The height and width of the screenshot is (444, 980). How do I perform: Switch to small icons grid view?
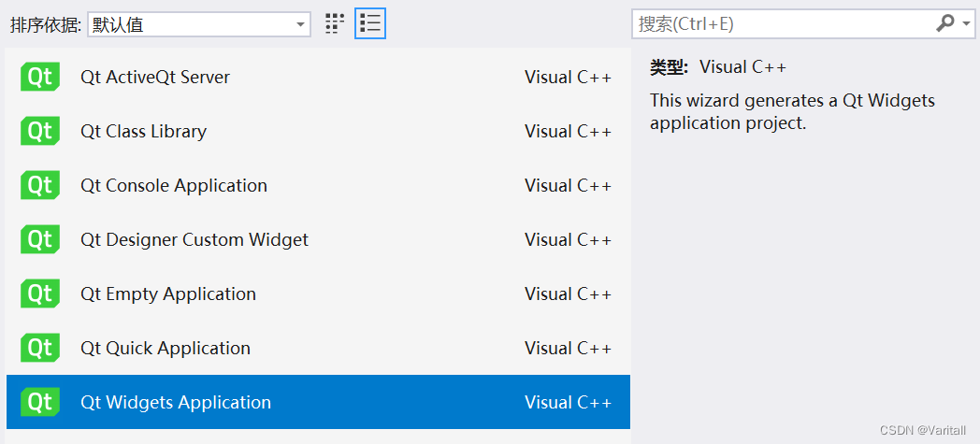pos(335,24)
